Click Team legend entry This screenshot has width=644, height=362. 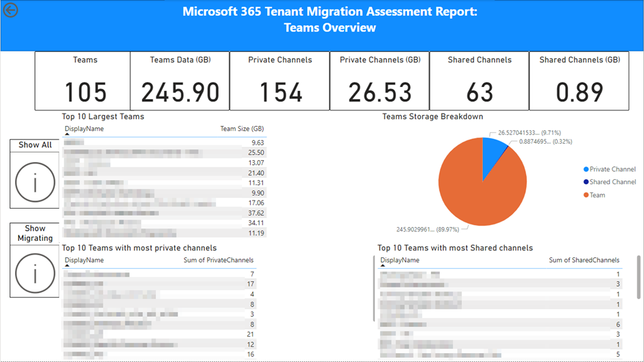click(x=594, y=195)
